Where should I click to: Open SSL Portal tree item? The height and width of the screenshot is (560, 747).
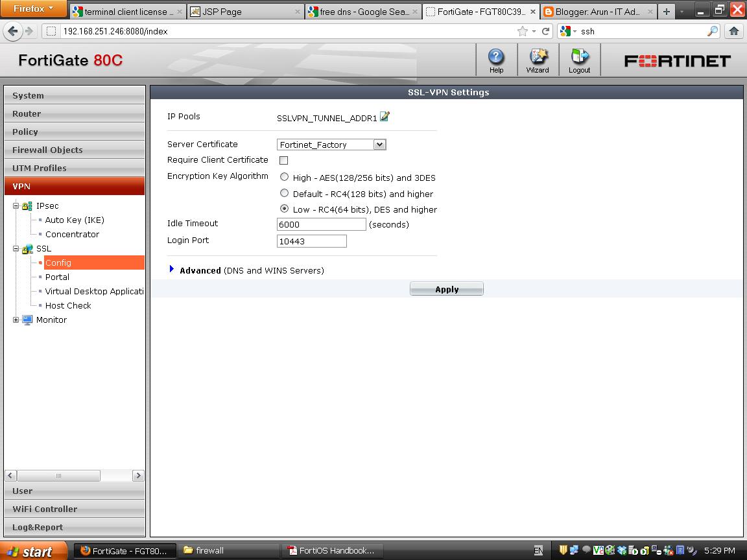tap(57, 277)
